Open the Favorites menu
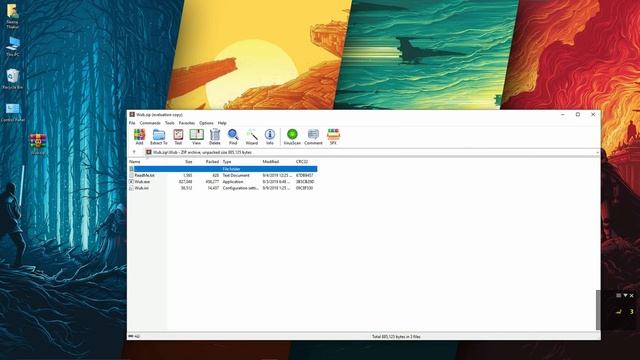This screenshot has height=360, width=640. pyautogui.click(x=187, y=123)
